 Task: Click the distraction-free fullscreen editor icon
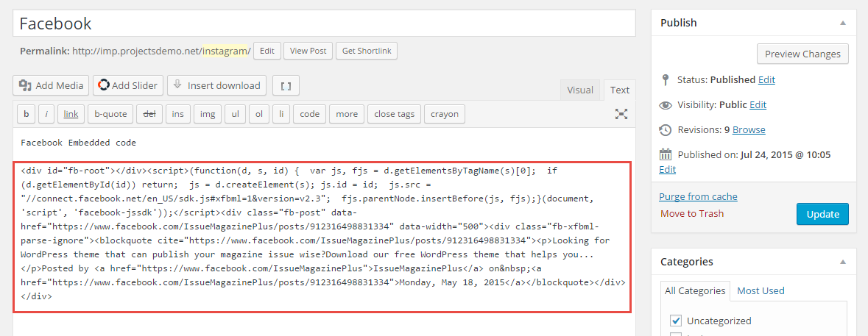click(x=622, y=114)
